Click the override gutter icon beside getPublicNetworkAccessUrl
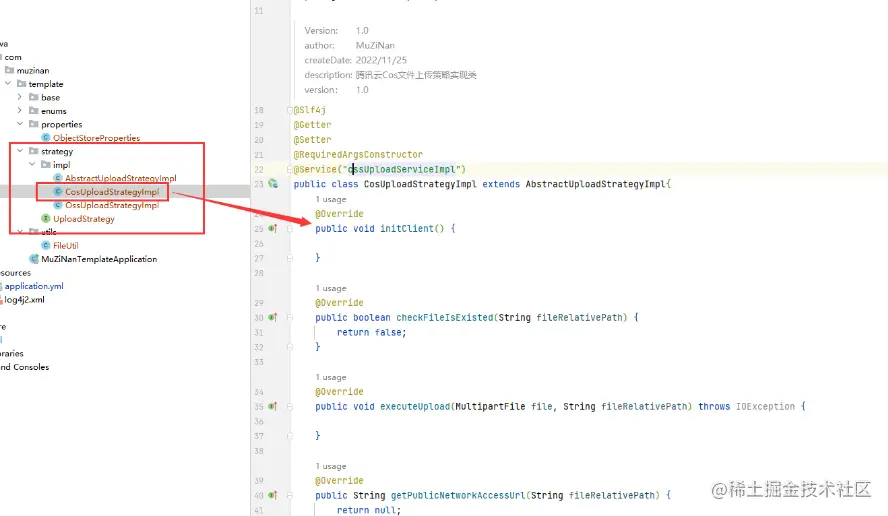Image resolution: width=888 pixels, height=516 pixels. [273, 495]
